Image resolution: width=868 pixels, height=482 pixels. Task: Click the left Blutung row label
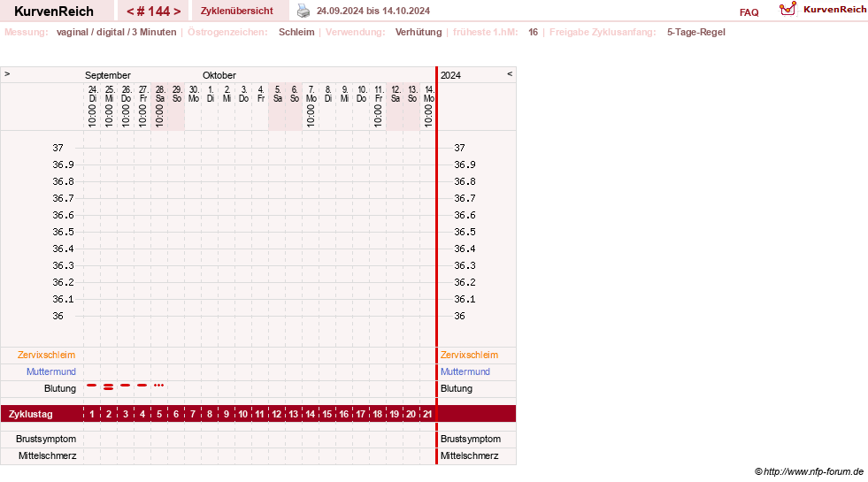pyautogui.click(x=60, y=388)
